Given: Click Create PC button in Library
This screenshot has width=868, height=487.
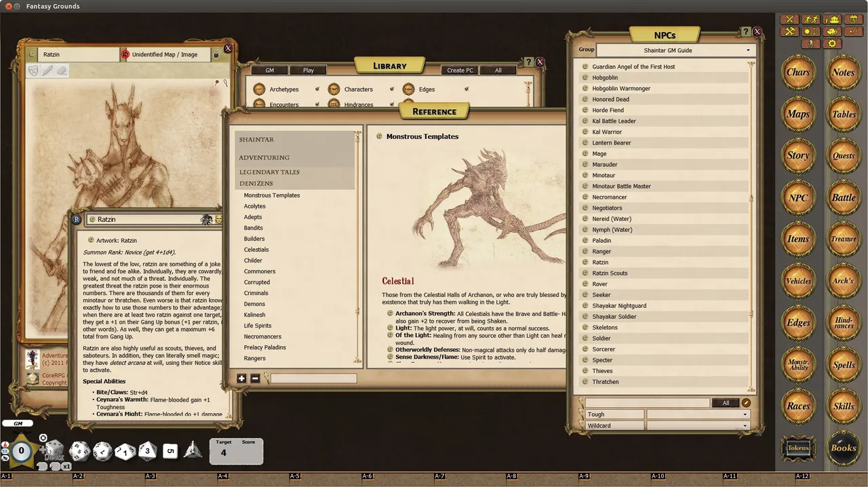Looking at the screenshot, I should tap(460, 70).
